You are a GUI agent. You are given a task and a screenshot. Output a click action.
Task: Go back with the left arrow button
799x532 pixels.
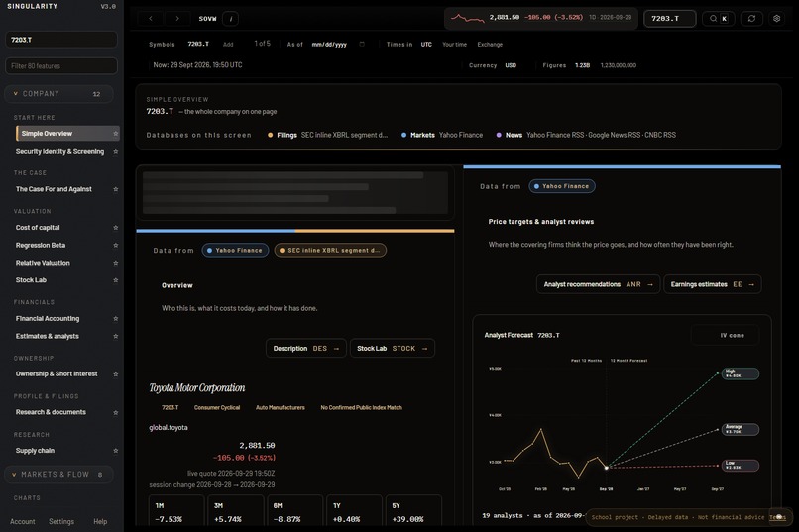tap(151, 18)
